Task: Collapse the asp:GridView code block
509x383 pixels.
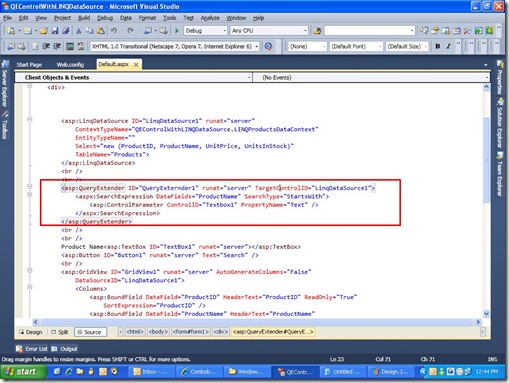Action: (30, 270)
